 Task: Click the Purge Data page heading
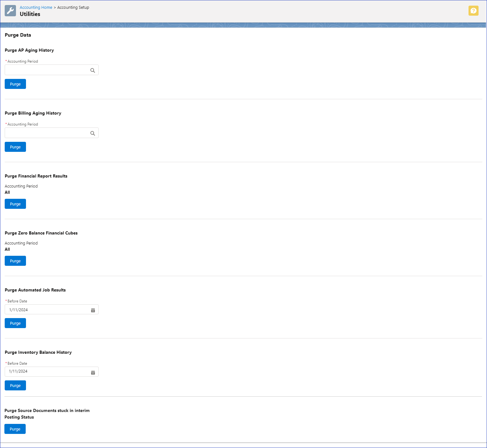click(x=18, y=35)
